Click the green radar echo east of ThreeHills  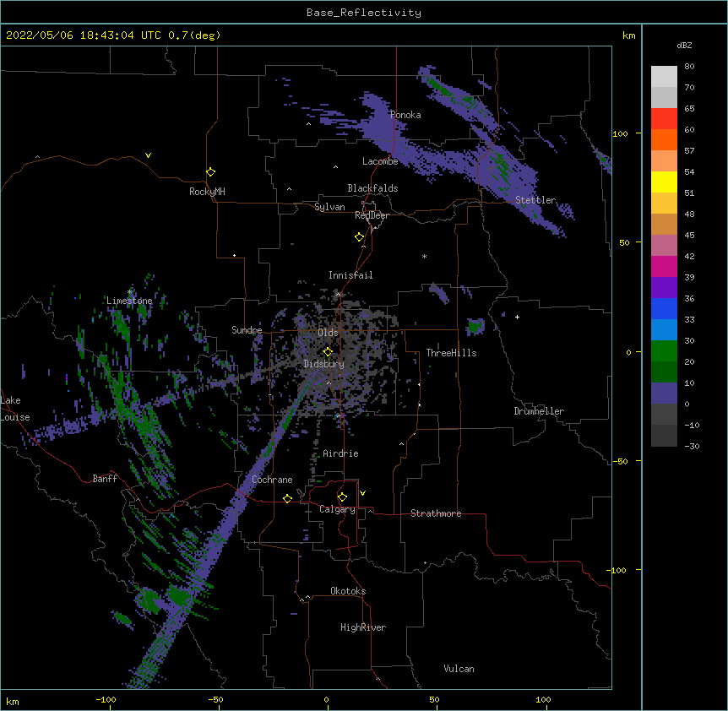[x=475, y=326]
